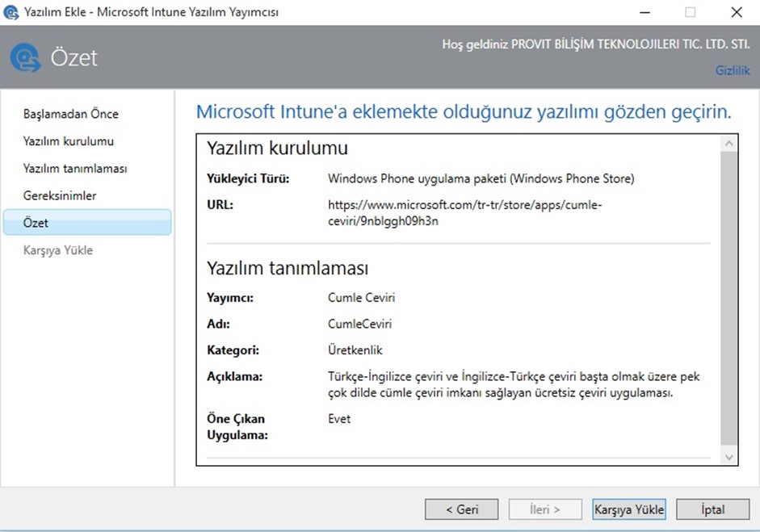Click the description text starting 'Türkçe-İngilizce çeviri'
The width and height of the screenshot is (760, 532).
coord(514,384)
